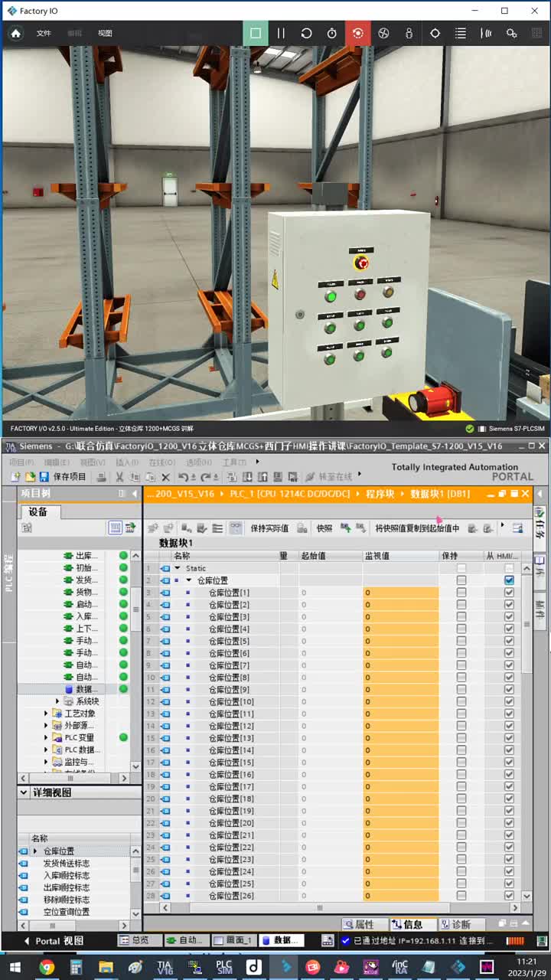Toggle the red failure injection icon
The width and height of the screenshot is (551, 980).
[357, 33]
